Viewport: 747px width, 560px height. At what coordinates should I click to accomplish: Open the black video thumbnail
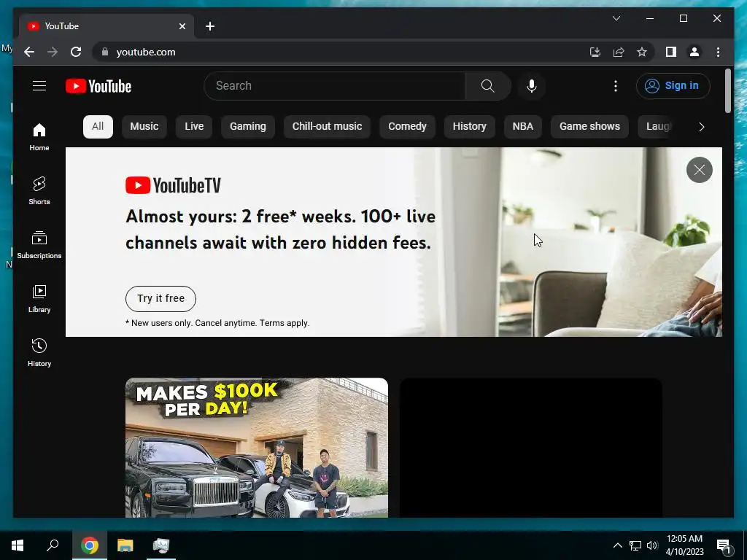tap(530, 448)
